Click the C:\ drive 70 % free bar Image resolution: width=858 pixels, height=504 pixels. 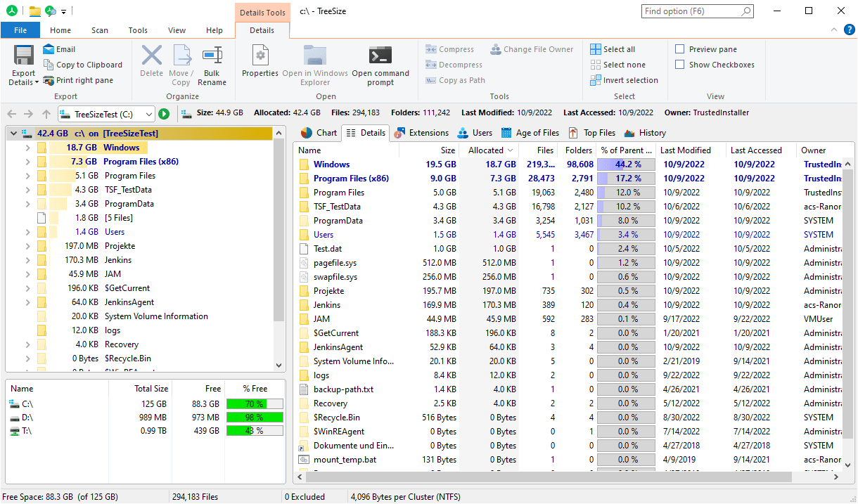(255, 403)
